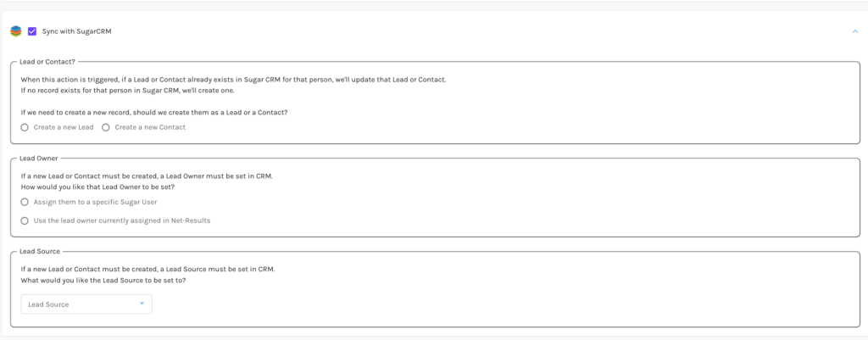Image resolution: width=868 pixels, height=340 pixels.
Task: Choose the lead owner from Net-Results radio circle
Action: pyautogui.click(x=25, y=220)
